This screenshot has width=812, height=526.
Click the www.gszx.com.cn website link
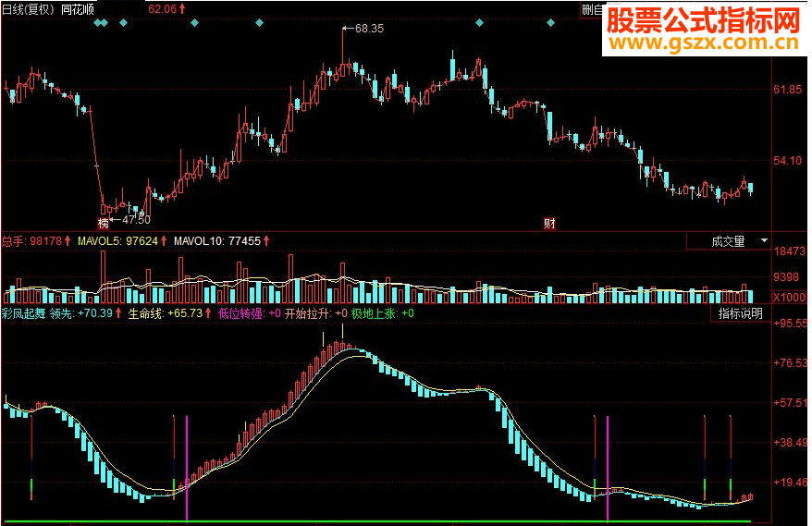tap(705, 43)
